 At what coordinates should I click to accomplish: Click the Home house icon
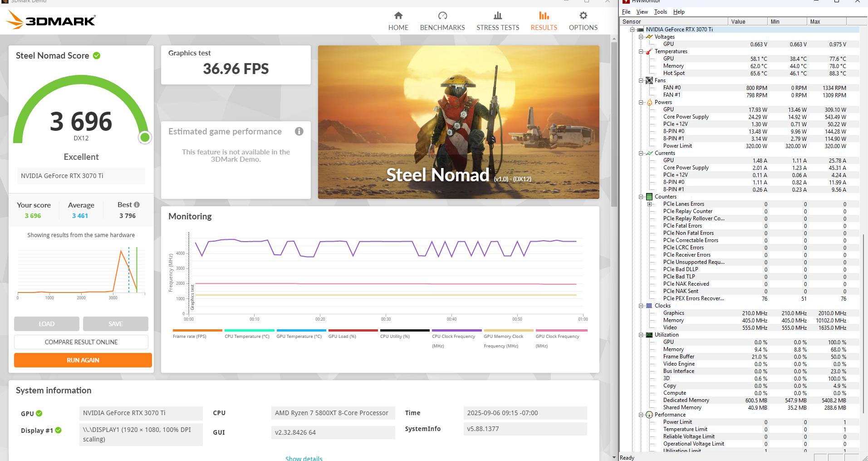(x=398, y=15)
